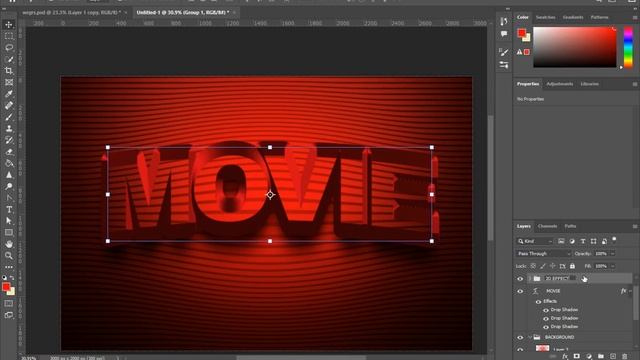Select the Path Selection tool
This screenshot has width=640, height=360.
[9, 221]
